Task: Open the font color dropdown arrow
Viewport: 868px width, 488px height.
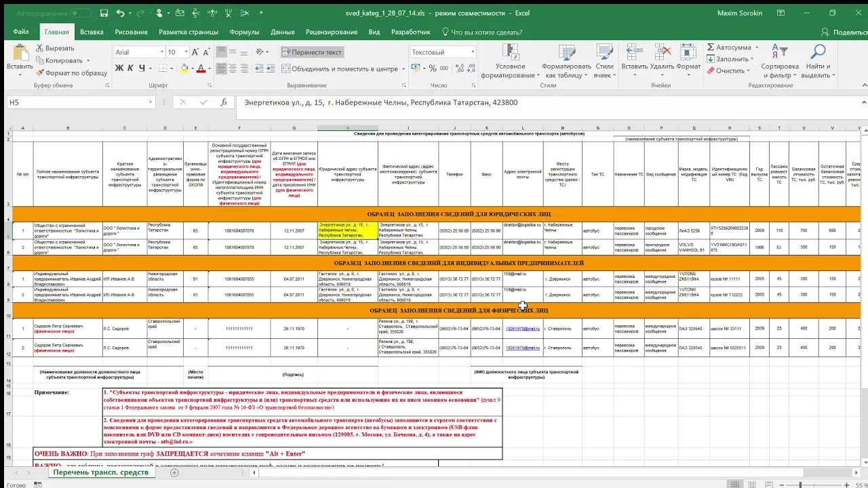Action: (209, 68)
